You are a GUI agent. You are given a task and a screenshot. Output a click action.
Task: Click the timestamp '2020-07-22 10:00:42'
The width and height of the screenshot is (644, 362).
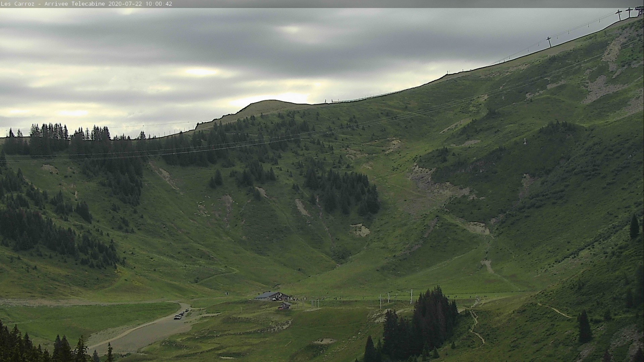tap(140, 4)
